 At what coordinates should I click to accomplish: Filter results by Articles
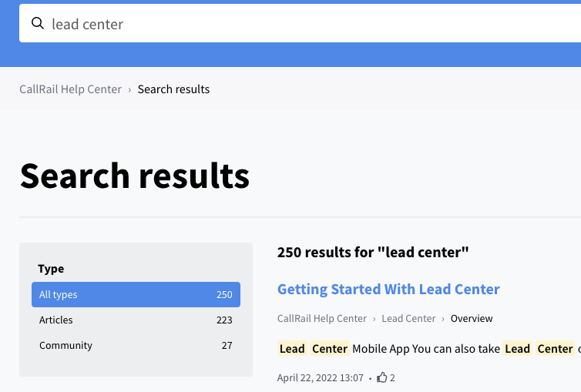coord(136,320)
